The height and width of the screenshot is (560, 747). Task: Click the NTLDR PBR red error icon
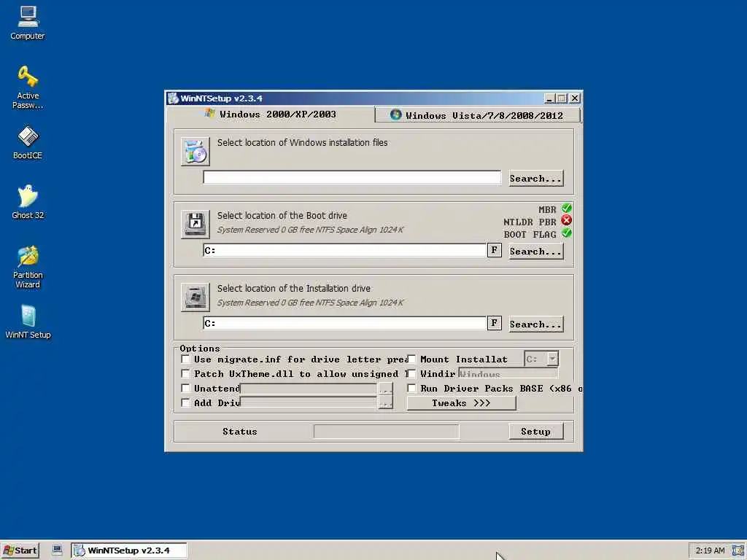coord(566,220)
